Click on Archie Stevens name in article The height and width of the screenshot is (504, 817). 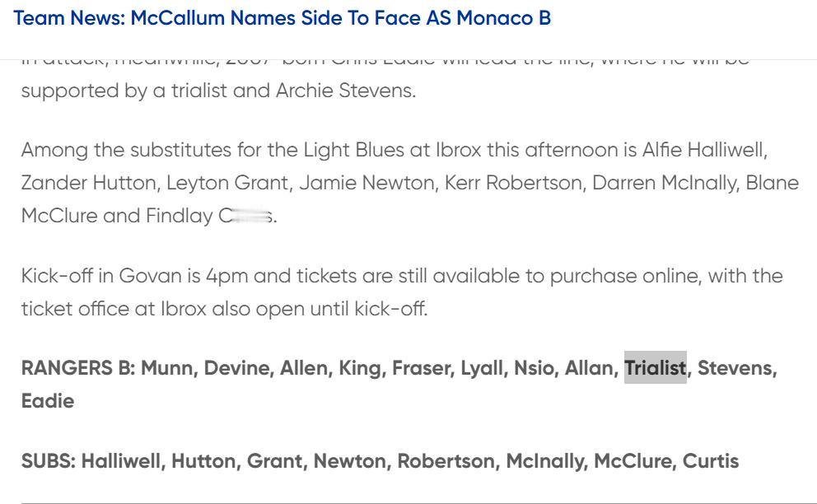click(344, 91)
